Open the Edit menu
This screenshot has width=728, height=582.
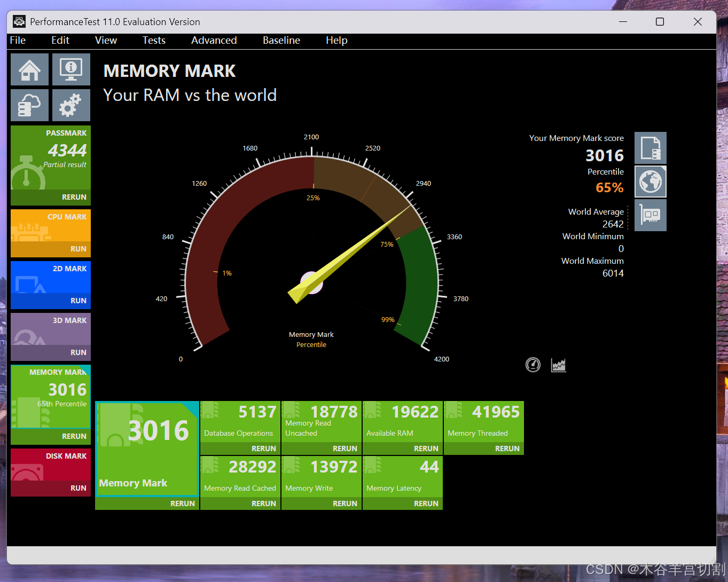[60, 40]
